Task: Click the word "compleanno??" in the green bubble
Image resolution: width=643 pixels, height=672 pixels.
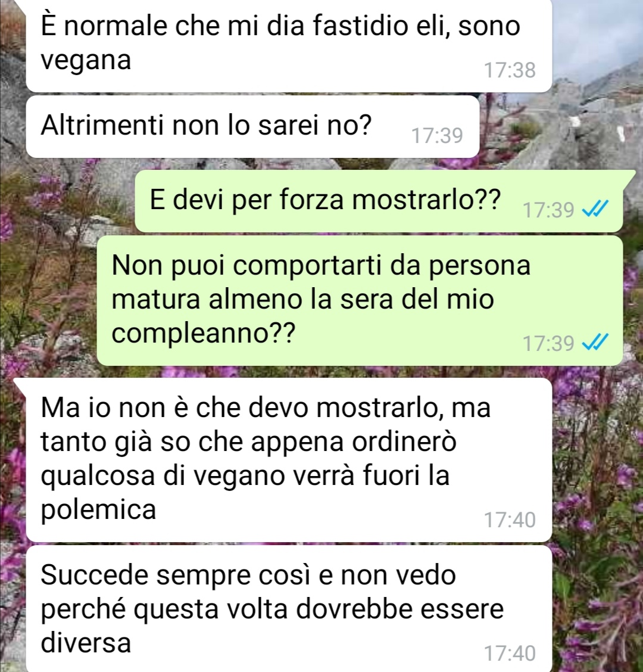Action: [204, 334]
